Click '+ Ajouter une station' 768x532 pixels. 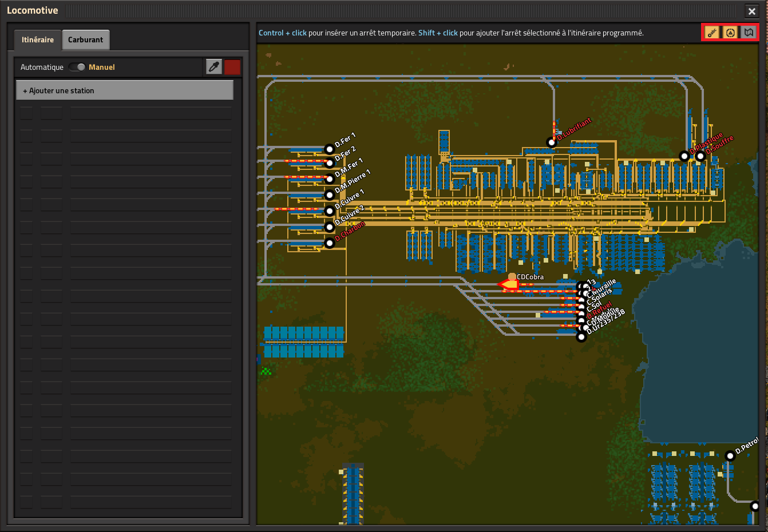pyautogui.click(x=125, y=90)
